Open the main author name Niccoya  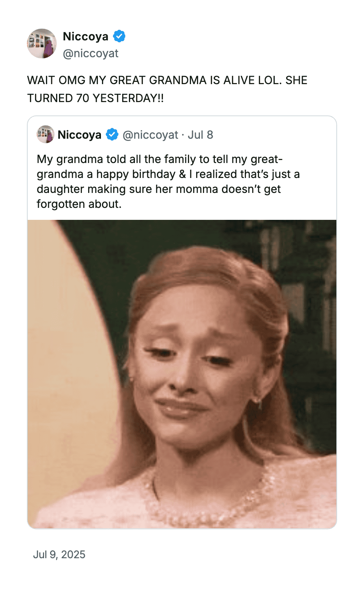pos(86,36)
